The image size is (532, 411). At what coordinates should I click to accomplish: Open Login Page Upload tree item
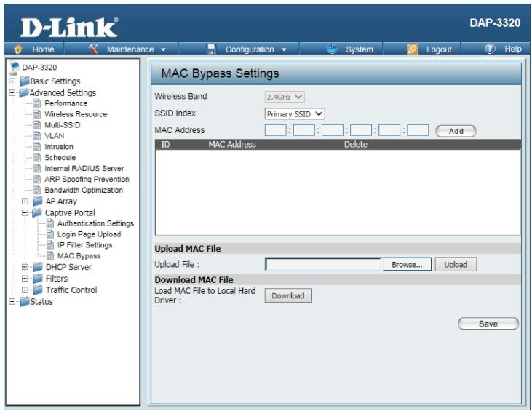click(x=90, y=234)
